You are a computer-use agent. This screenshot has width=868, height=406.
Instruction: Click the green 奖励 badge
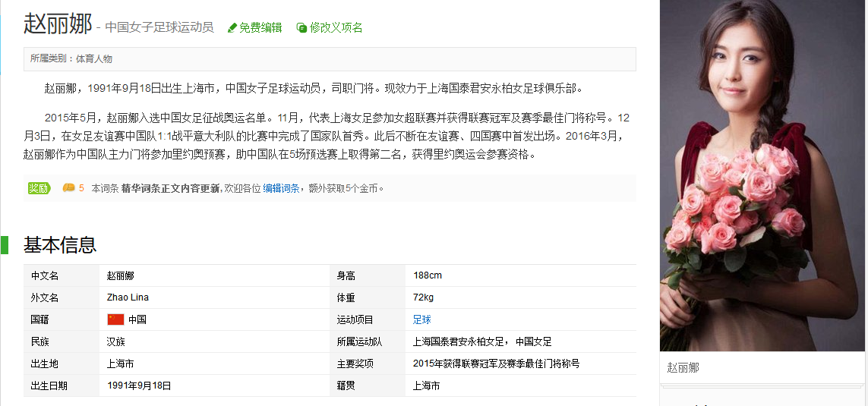click(39, 188)
